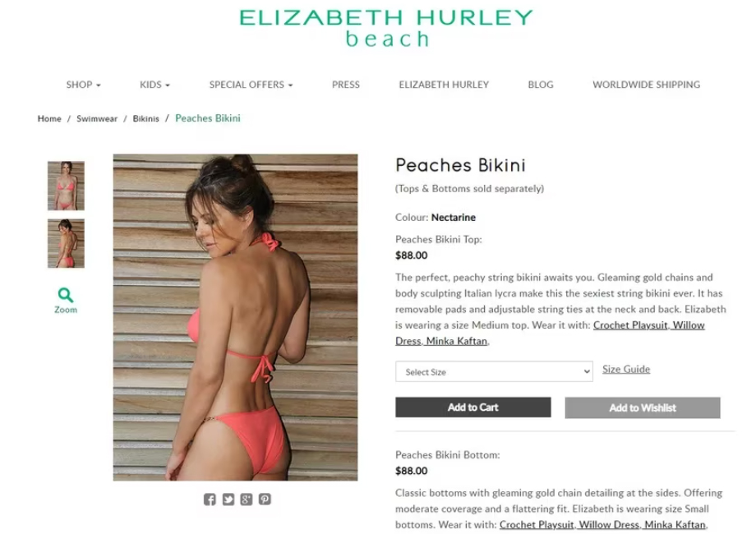Select the back view thumbnail

[x=66, y=243]
